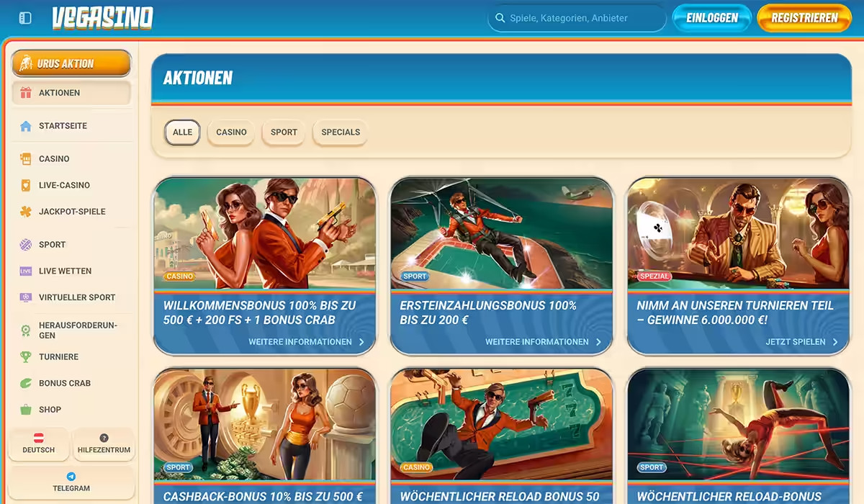The image size is (864, 504).
Task: Open Shop in sidebar
Action: 71,410
